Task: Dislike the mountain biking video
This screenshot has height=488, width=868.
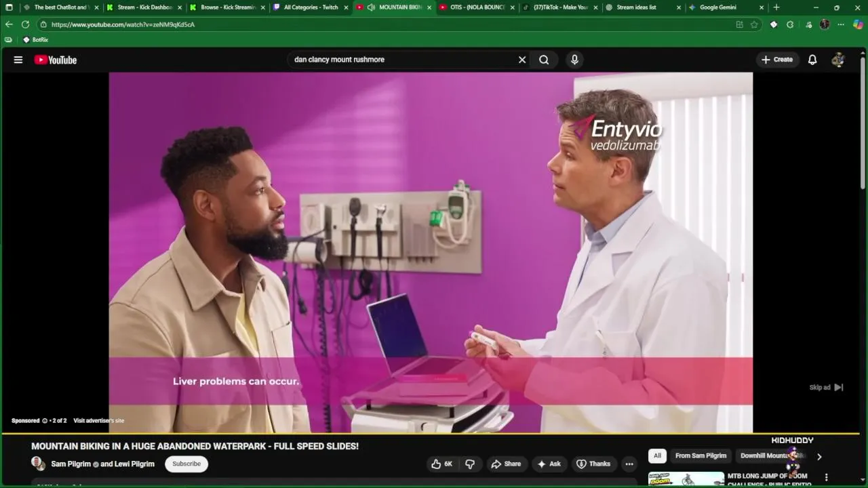Action: tap(470, 464)
